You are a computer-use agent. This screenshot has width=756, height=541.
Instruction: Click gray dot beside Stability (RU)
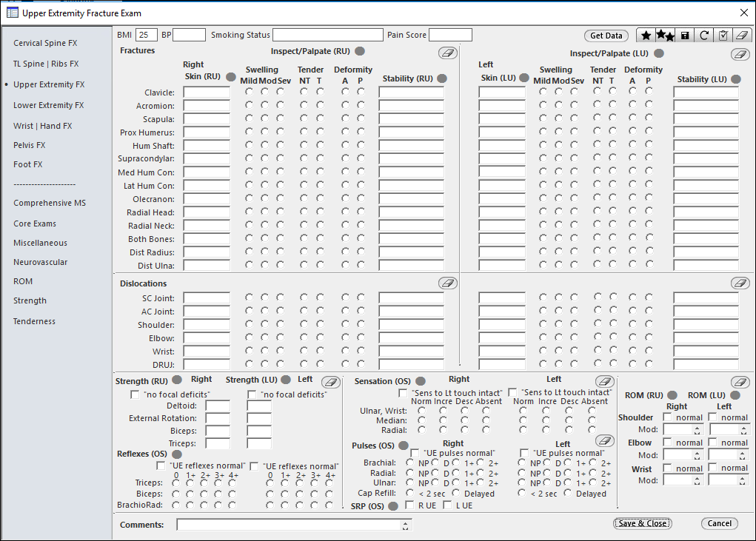(x=441, y=78)
